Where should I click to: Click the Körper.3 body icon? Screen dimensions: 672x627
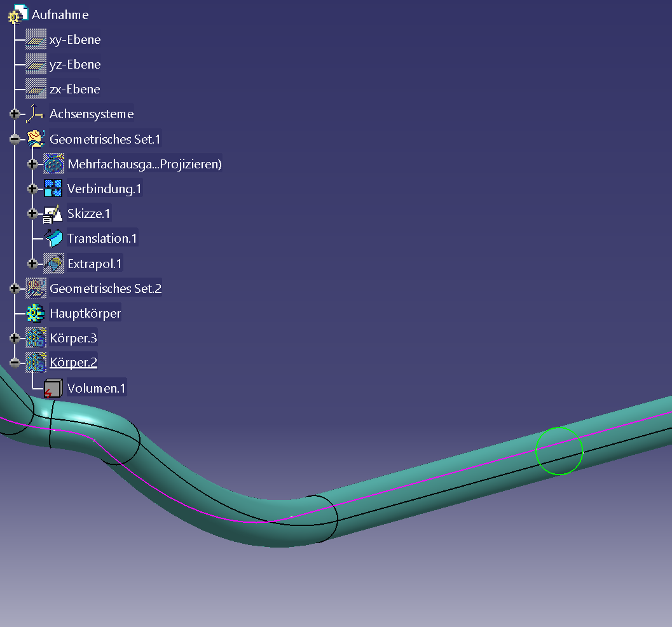point(36,338)
